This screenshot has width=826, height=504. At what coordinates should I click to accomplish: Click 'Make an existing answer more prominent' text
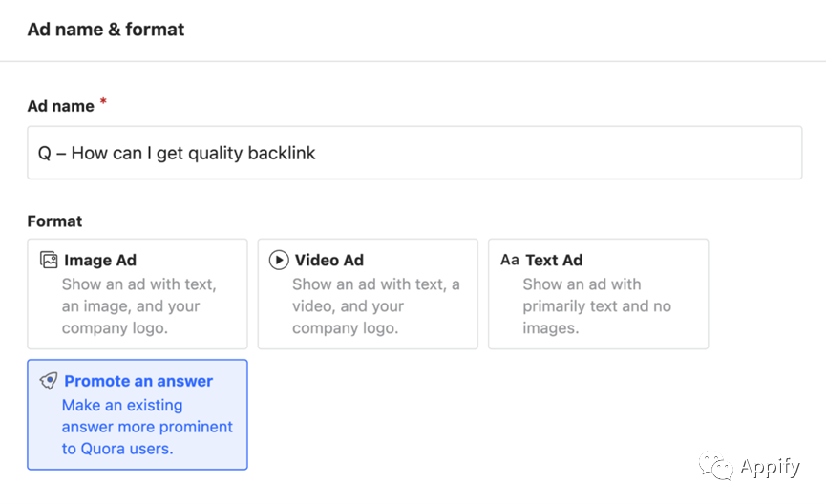tap(147, 416)
